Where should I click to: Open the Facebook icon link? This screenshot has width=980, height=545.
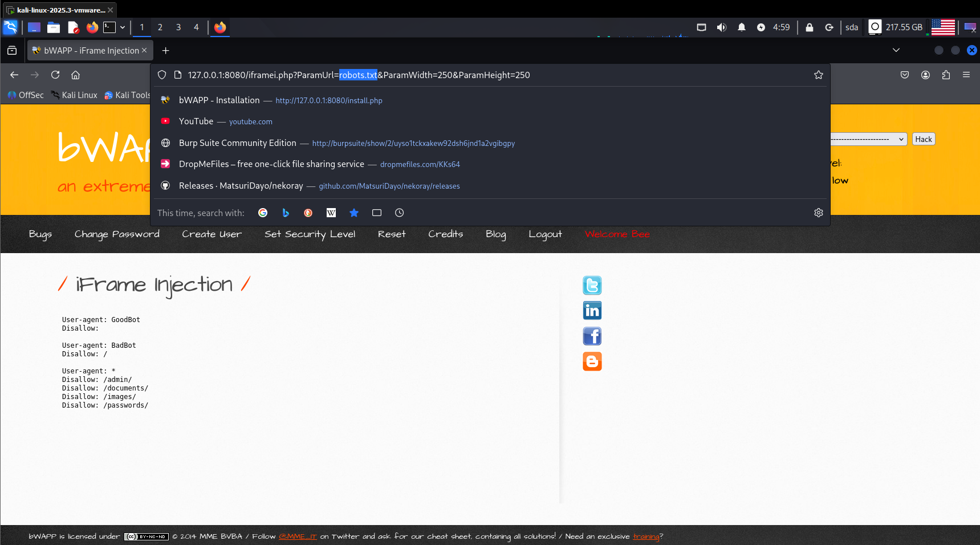(592, 336)
